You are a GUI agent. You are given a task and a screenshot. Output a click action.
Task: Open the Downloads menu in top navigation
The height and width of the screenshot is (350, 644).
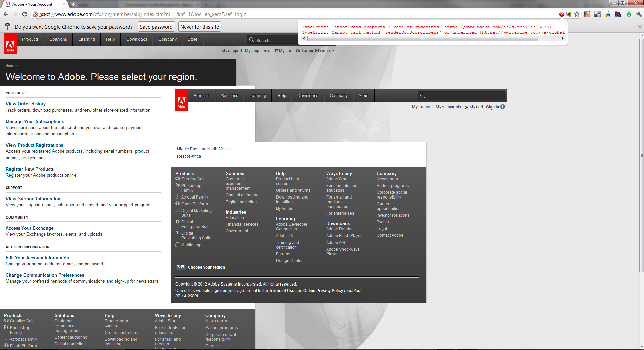click(137, 39)
